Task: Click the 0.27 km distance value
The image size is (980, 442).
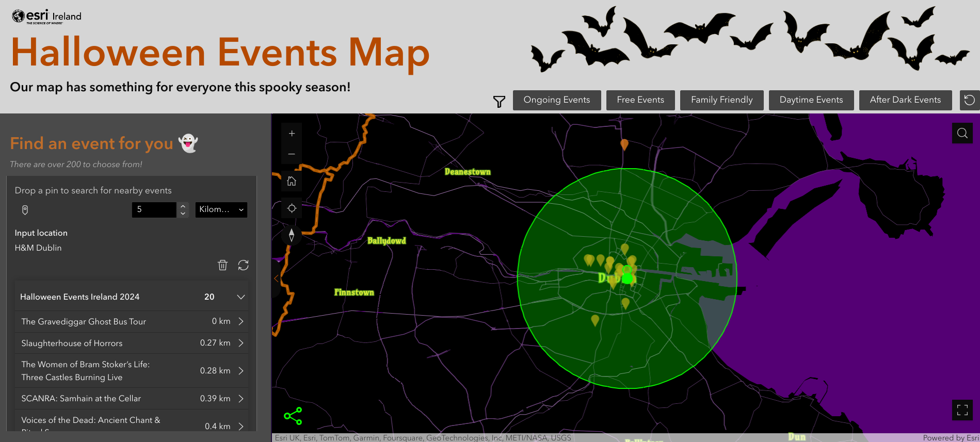Action: 215,343
